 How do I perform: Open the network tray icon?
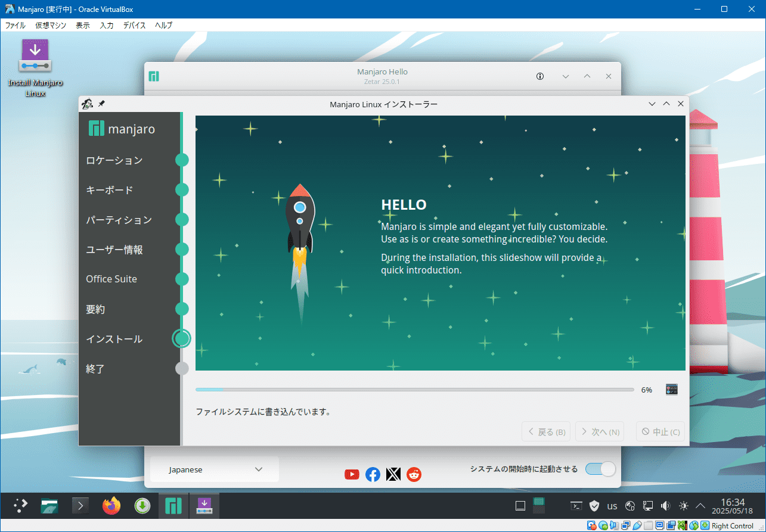pyautogui.click(x=648, y=506)
